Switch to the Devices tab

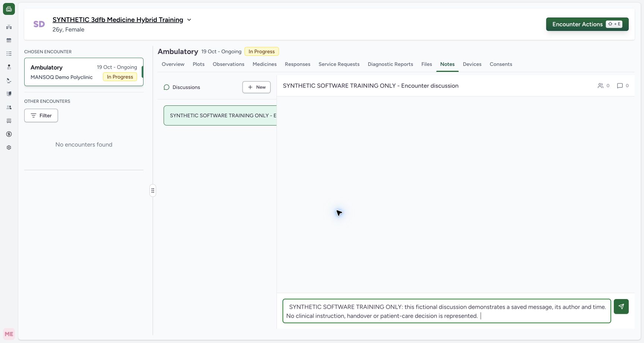point(472,64)
